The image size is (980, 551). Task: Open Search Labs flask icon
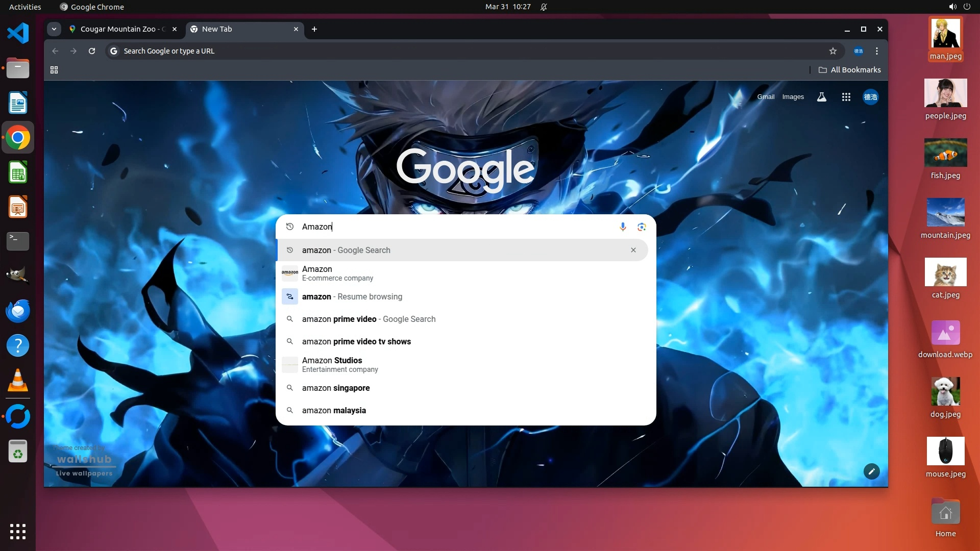(821, 97)
